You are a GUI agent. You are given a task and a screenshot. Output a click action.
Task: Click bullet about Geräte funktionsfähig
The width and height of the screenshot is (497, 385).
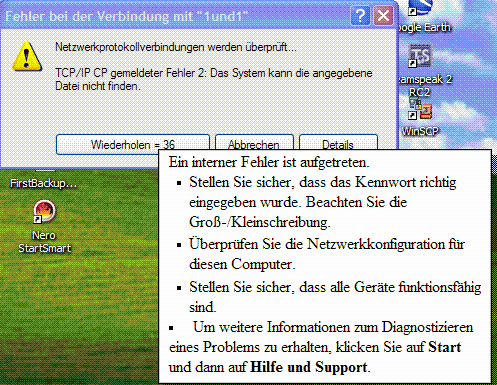(x=335, y=297)
